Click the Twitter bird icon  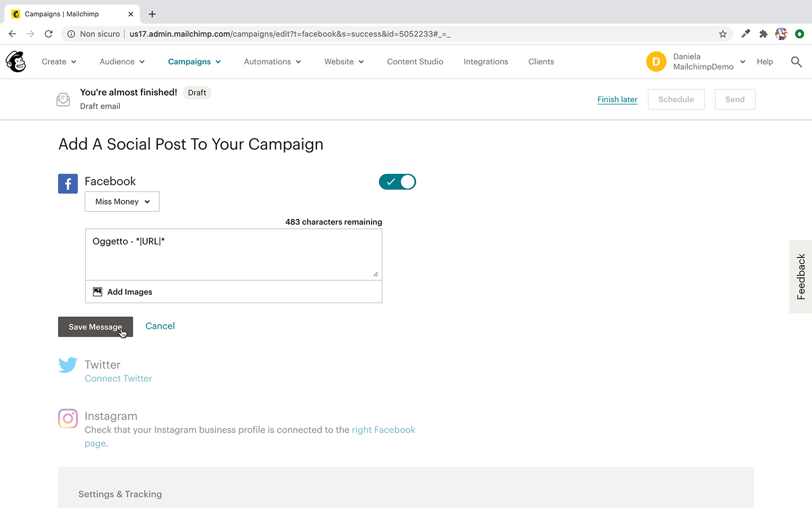tap(68, 365)
